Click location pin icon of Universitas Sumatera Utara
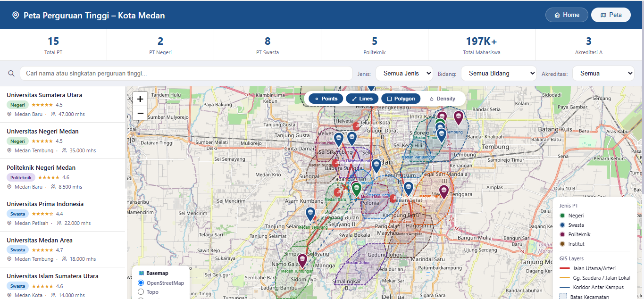644x299 pixels. pos(9,114)
